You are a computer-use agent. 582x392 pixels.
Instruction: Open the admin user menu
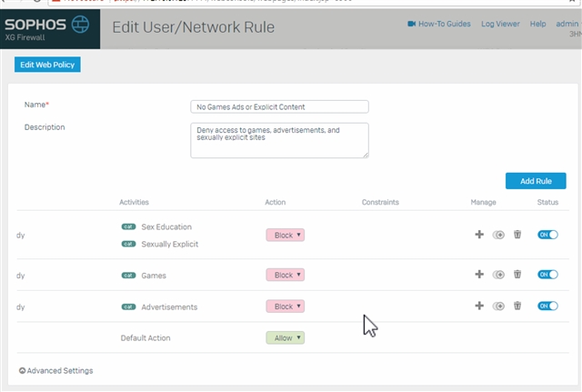tap(567, 24)
